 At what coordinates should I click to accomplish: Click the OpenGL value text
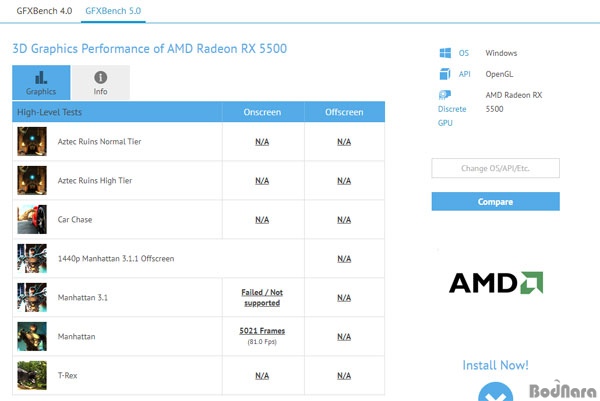[x=499, y=74]
